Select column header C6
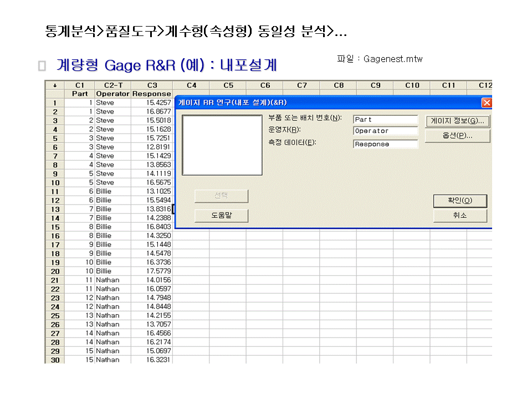This screenshot has width=532, height=399. 265,85
